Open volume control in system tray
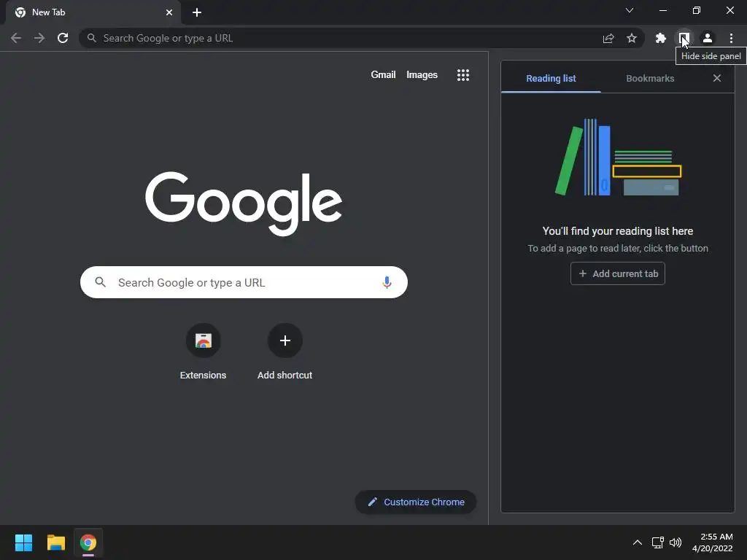Screen dimensions: 747x560 pyautogui.click(x=676, y=542)
